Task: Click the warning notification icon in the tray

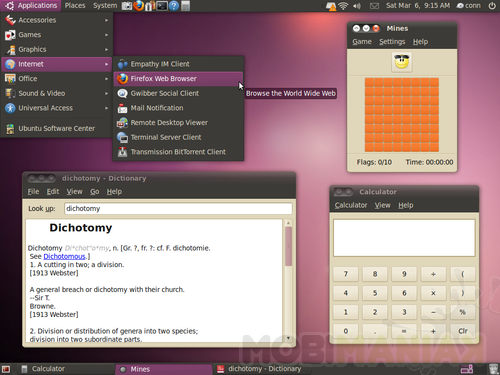Action: pyautogui.click(x=331, y=6)
